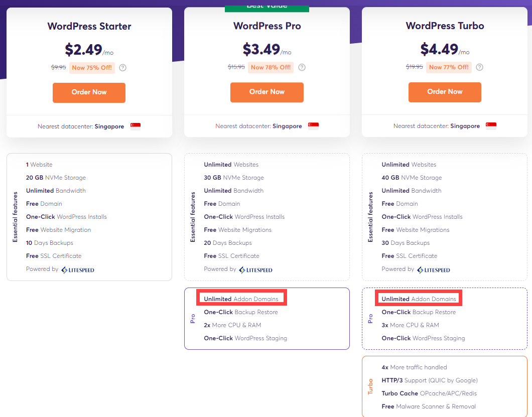Order the WordPress Pro plan
This screenshot has height=417, width=532.
pyautogui.click(x=267, y=92)
